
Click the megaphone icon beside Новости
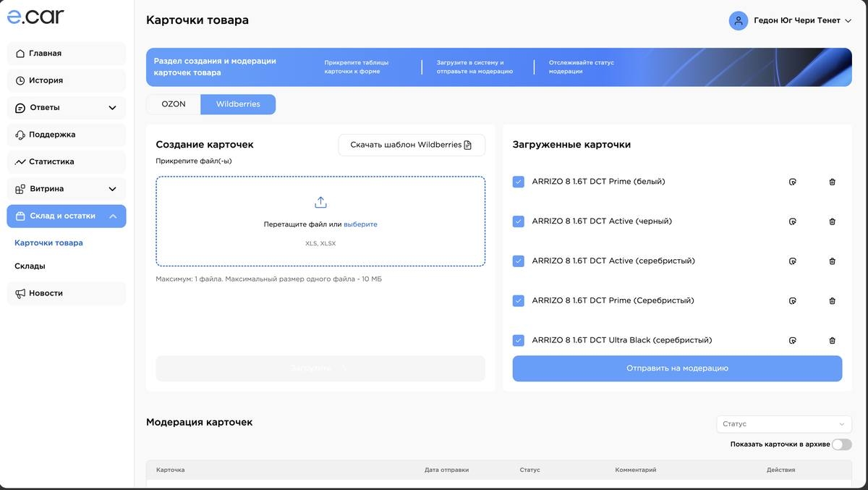click(x=20, y=293)
